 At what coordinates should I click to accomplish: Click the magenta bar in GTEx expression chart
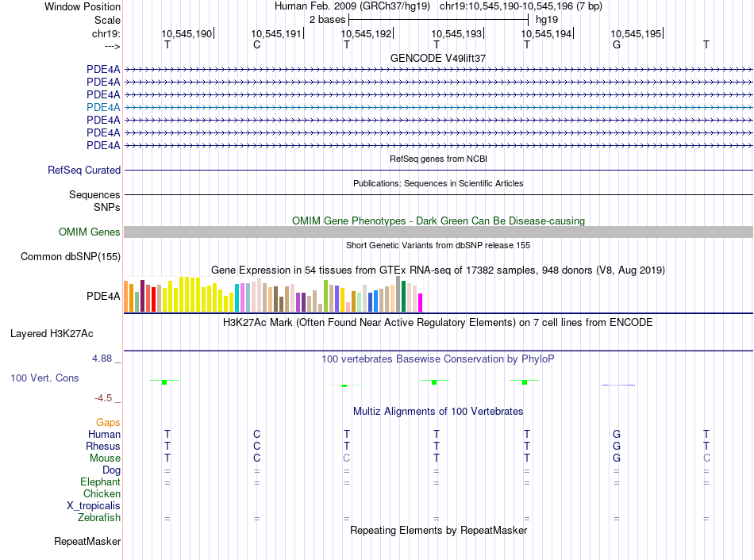pyautogui.click(x=421, y=303)
